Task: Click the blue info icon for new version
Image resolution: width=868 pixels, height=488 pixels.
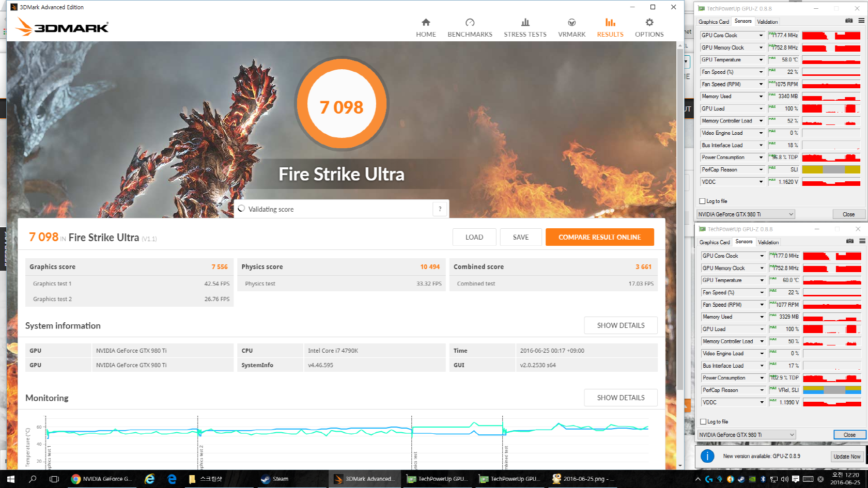Action: [707, 456]
